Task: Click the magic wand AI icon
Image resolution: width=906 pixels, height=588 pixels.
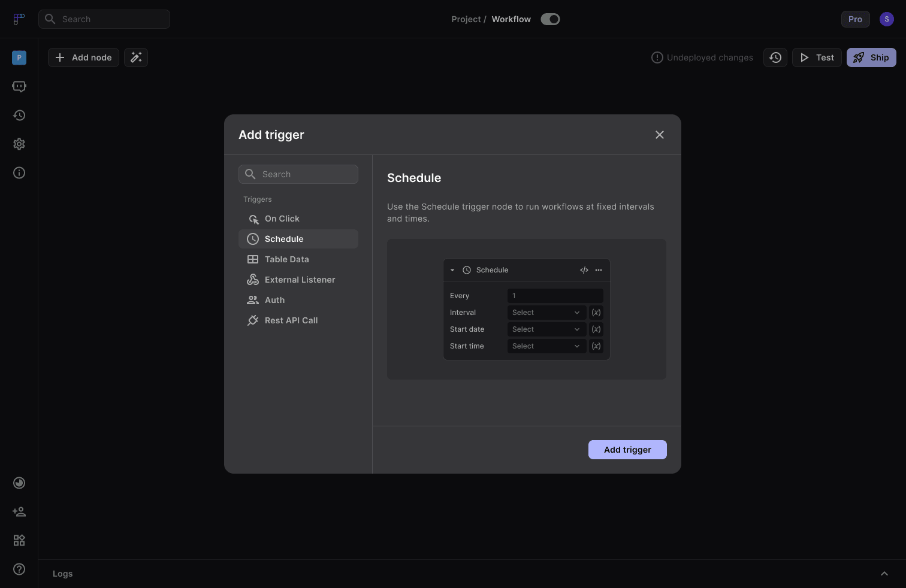Action: (136, 57)
